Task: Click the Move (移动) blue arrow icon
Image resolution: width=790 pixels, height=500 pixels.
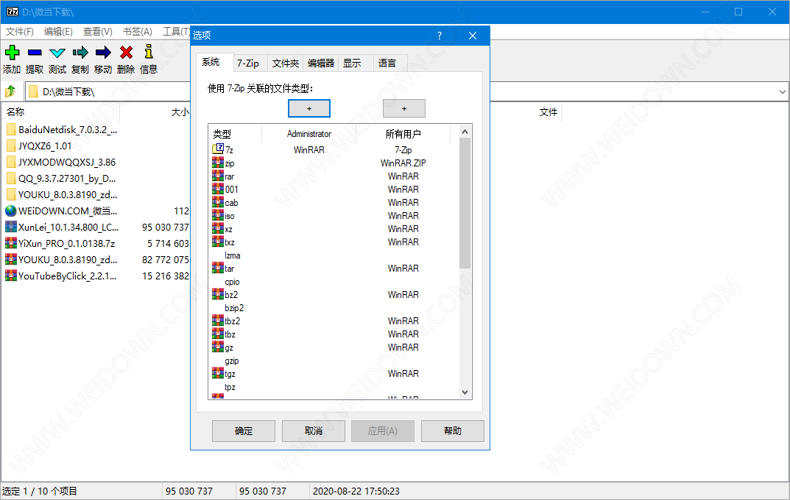Action: click(x=103, y=52)
